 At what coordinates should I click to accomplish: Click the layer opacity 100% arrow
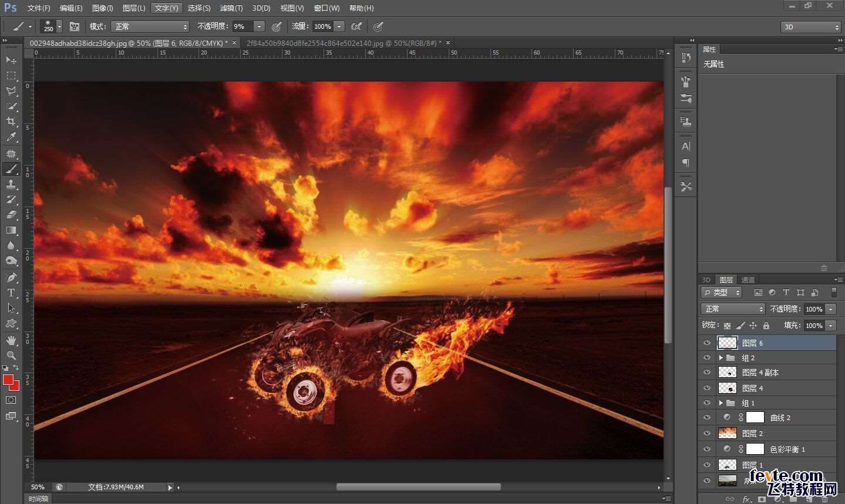coord(831,309)
